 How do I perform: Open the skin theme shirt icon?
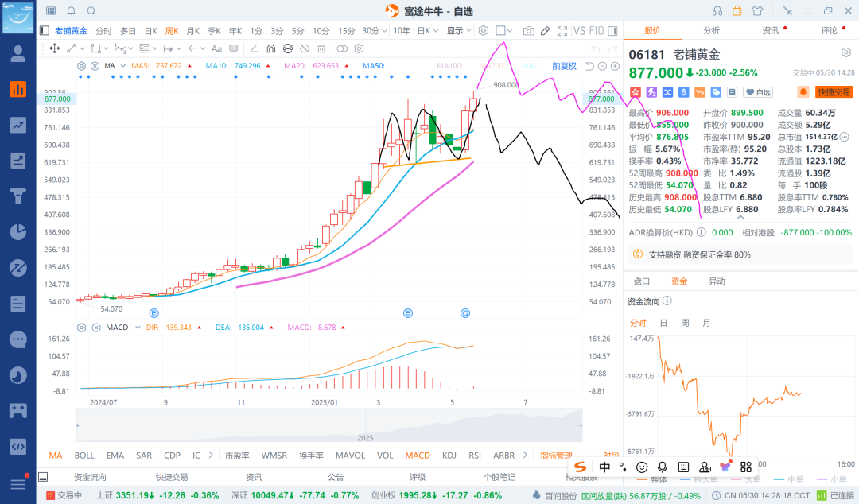pos(757,11)
